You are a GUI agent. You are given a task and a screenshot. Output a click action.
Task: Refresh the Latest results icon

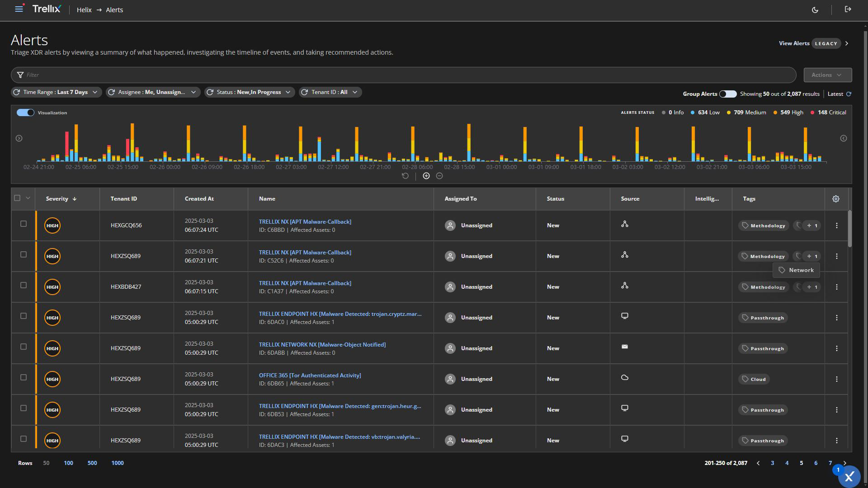click(x=849, y=94)
